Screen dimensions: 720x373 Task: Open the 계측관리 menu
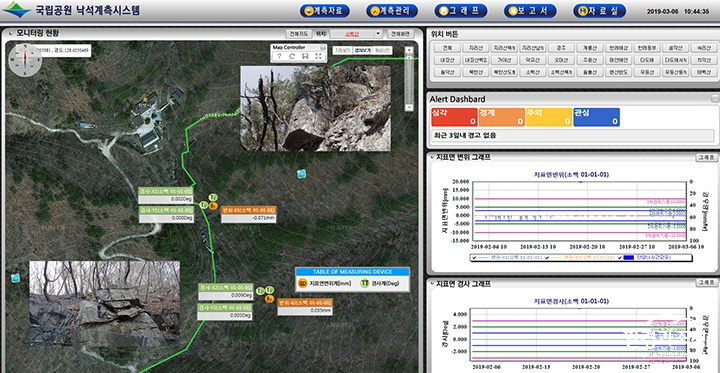pos(392,11)
